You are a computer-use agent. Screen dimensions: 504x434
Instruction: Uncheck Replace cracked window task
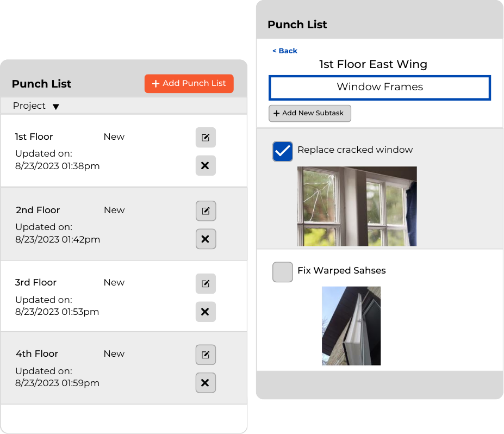(283, 151)
